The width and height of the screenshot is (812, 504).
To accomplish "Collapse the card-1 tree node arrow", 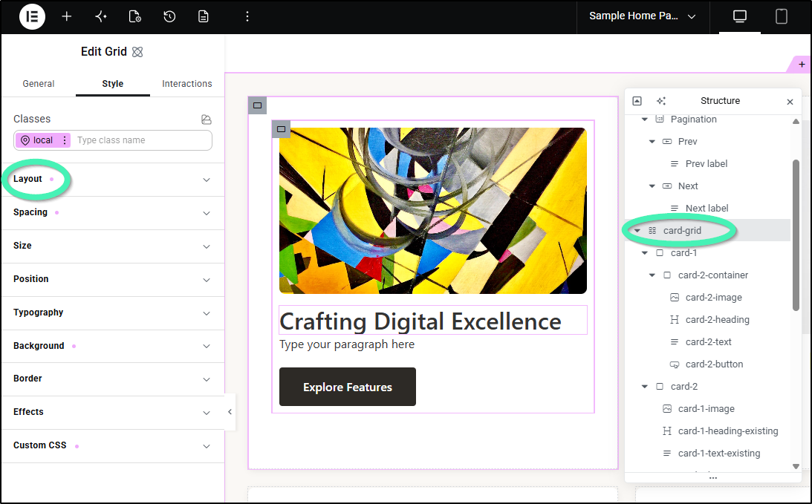I will click(x=645, y=253).
